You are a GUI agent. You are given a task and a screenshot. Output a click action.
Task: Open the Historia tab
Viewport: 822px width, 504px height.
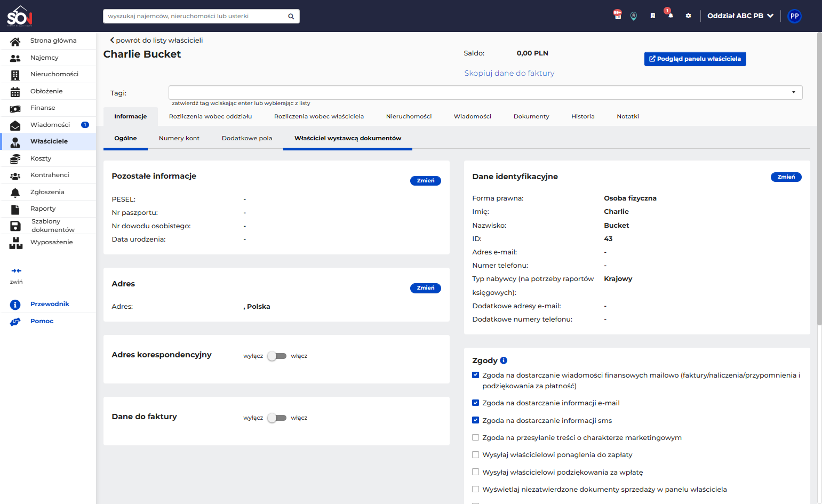point(583,116)
